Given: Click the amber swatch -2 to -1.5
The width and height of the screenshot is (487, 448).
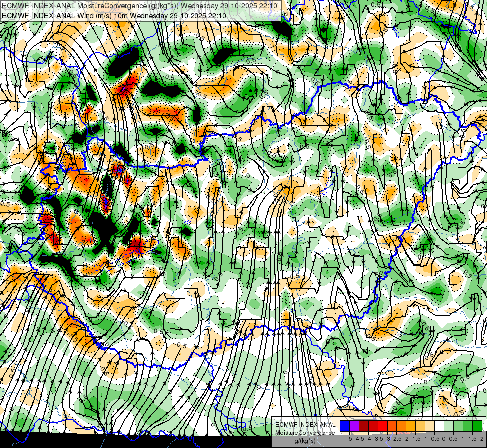Looking at the screenshot, I should [410, 426].
